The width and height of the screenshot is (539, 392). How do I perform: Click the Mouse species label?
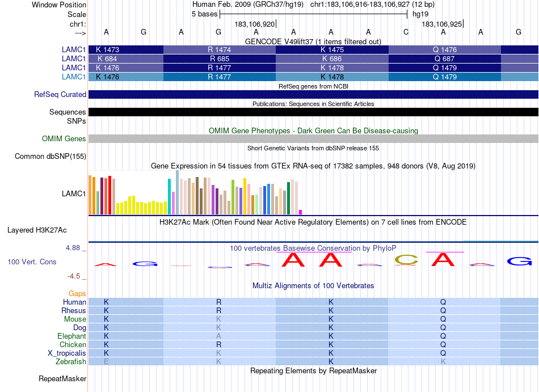click(75, 319)
